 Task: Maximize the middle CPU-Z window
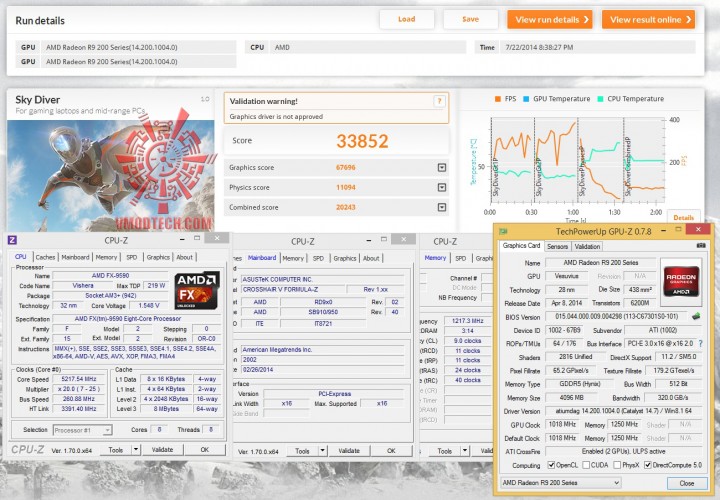pyautogui.click(x=383, y=239)
